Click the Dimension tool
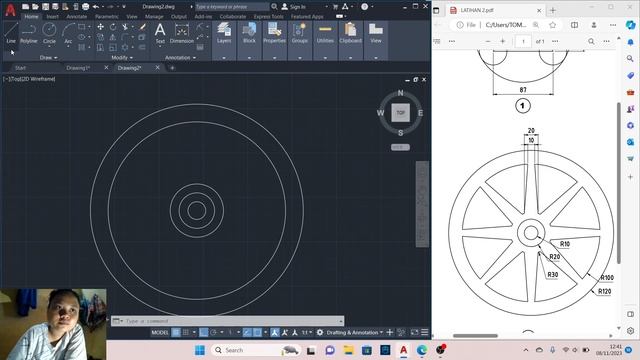Image resolution: width=640 pixels, height=360 pixels. click(182, 33)
